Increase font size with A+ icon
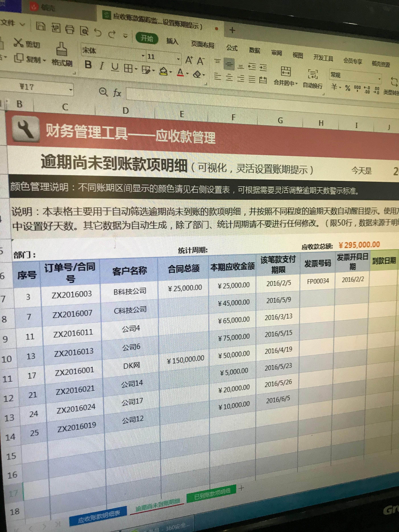This screenshot has width=399, height=532. [x=189, y=60]
